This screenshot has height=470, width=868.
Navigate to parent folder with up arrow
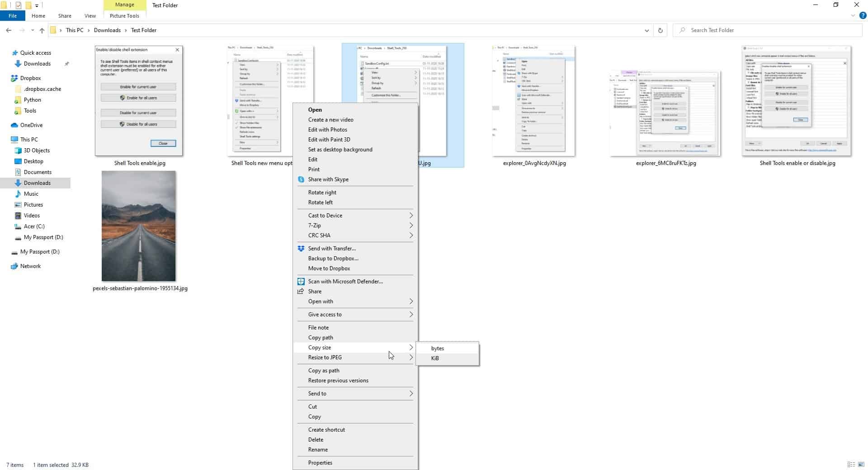tap(42, 30)
